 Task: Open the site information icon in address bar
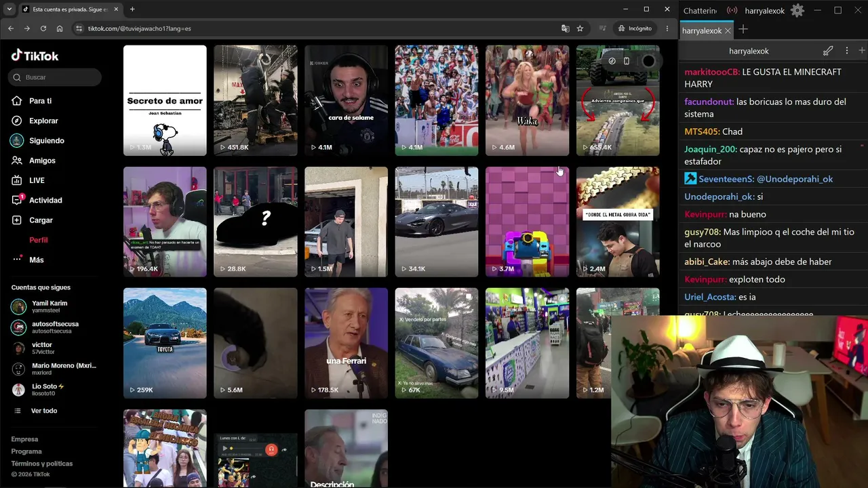(79, 28)
